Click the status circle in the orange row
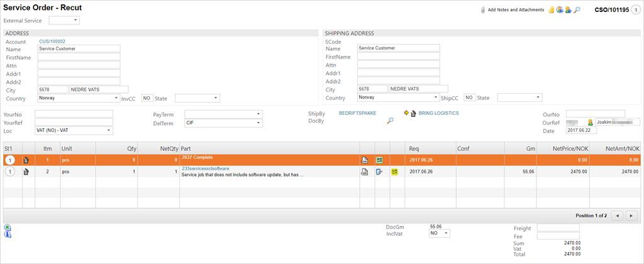Viewport: 644px width, 264px height. [x=10, y=160]
